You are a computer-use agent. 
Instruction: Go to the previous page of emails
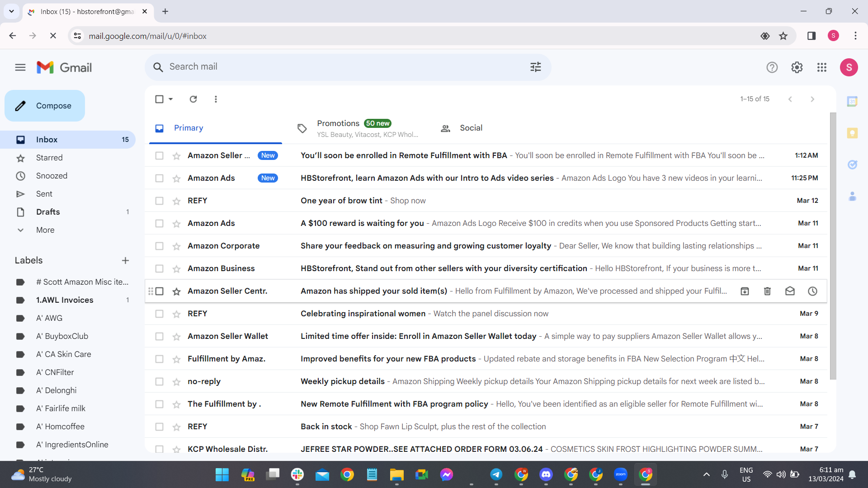coord(790,99)
